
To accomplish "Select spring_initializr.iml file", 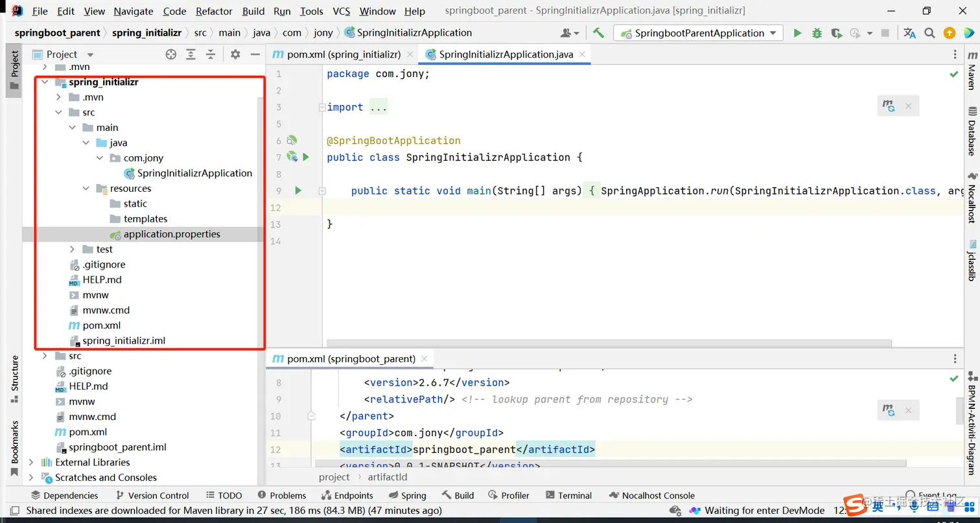I will click(124, 340).
